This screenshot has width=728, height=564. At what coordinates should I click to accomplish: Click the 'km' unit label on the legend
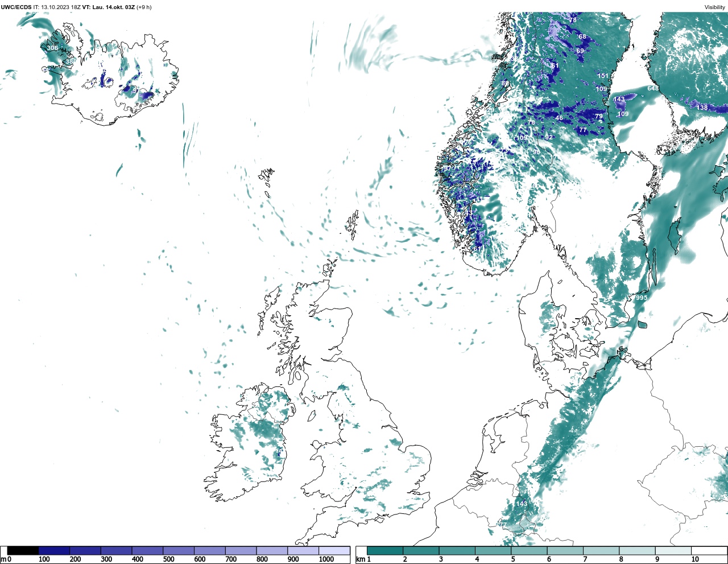pyautogui.click(x=360, y=559)
